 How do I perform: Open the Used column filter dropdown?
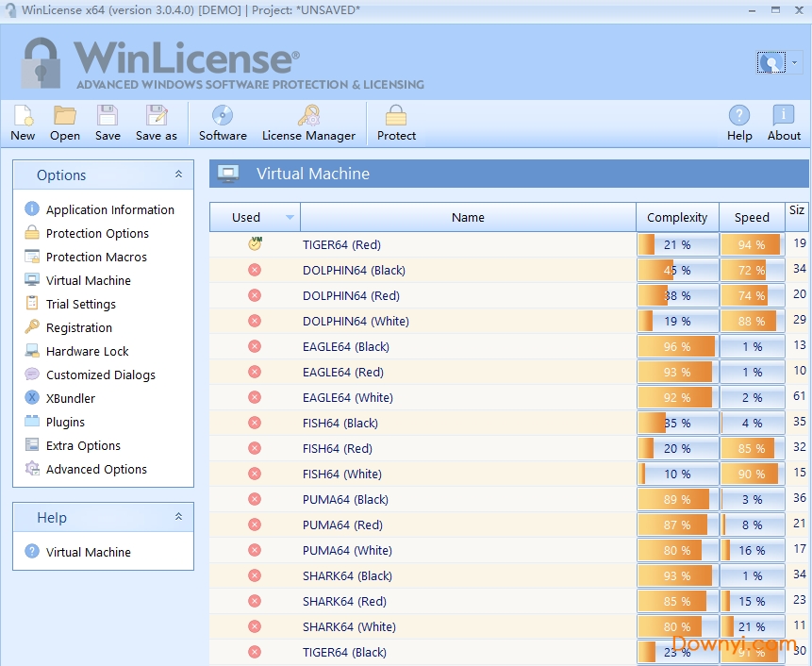289,217
